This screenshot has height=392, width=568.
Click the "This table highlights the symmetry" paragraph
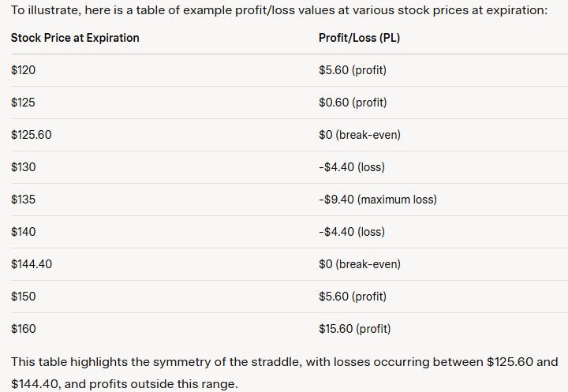coord(283,371)
